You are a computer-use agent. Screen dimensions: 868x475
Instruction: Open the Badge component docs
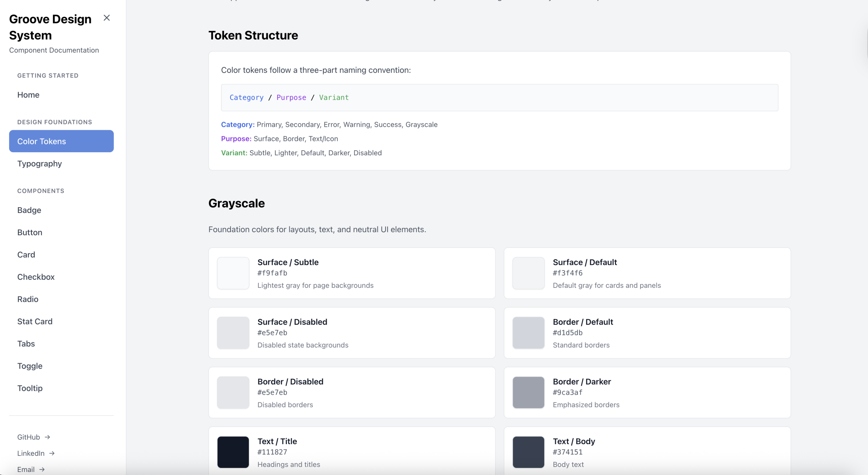29,210
